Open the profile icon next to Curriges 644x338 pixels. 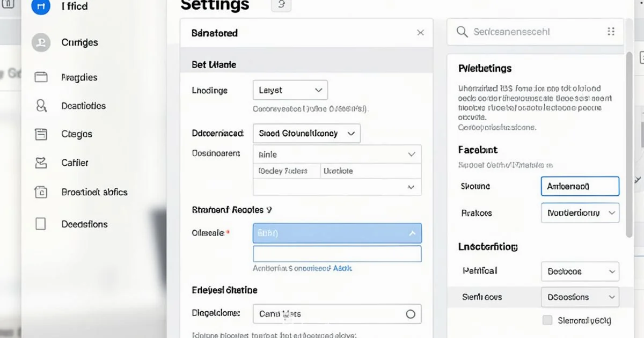(x=41, y=42)
